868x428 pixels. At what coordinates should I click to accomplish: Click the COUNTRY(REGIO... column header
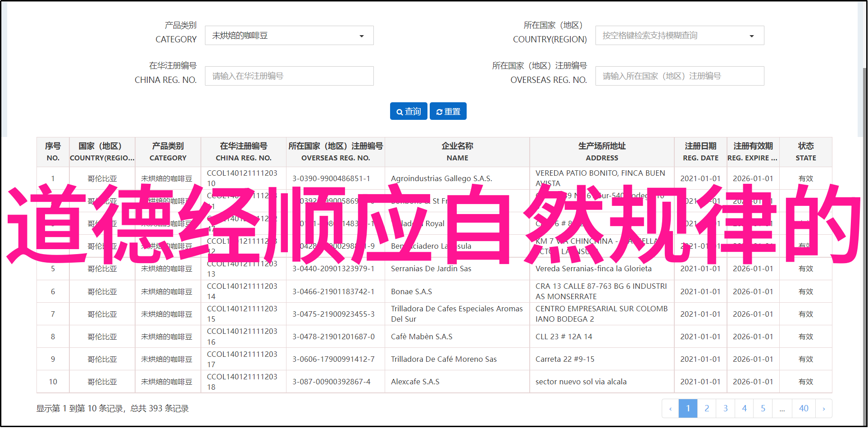[102, 152]
